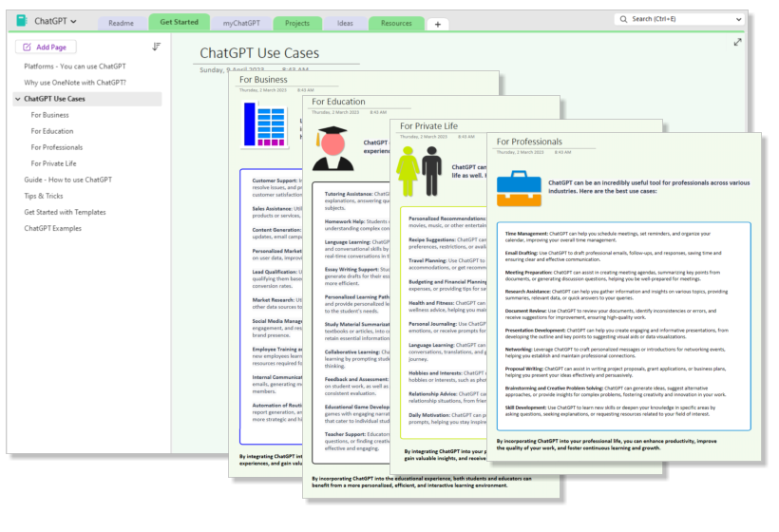Click the Proposal Writing use case text
The height and width of the screenshot is (532, 779).
pyautogui.click(x=616, y=371)
